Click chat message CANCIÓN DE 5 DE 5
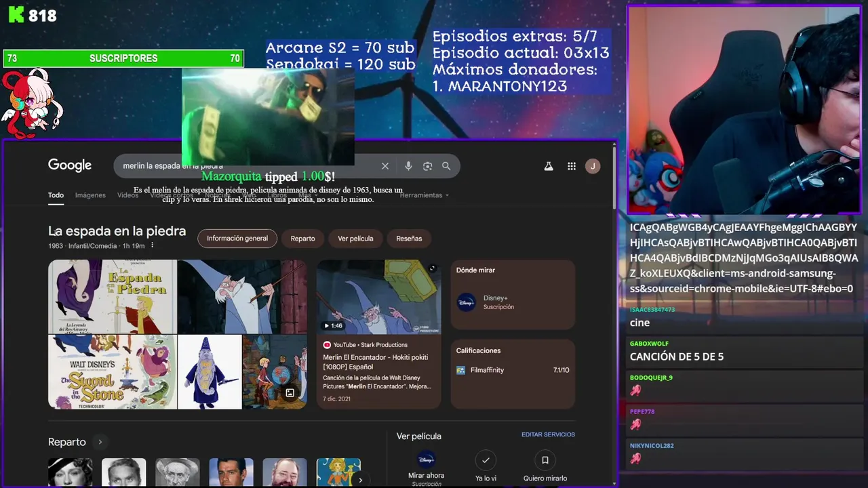The width and height of the screenshot is (868, 488). (677, 357)
